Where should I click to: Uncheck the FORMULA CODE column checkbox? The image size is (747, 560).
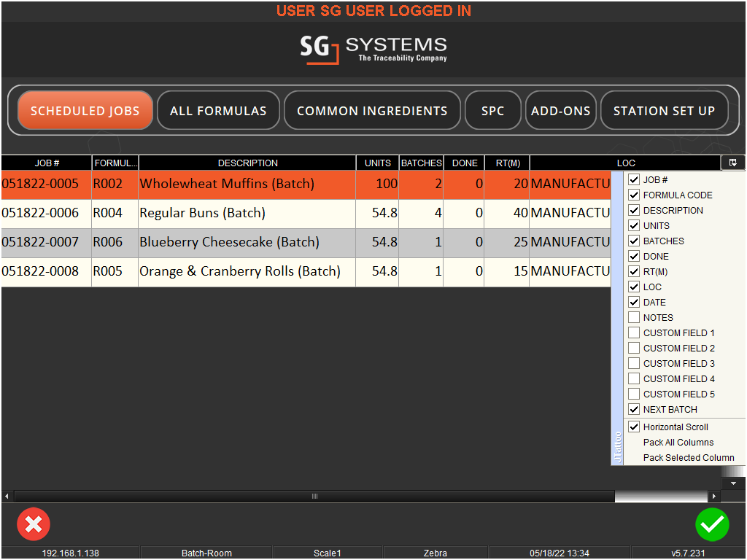click(x=634, y=195)
